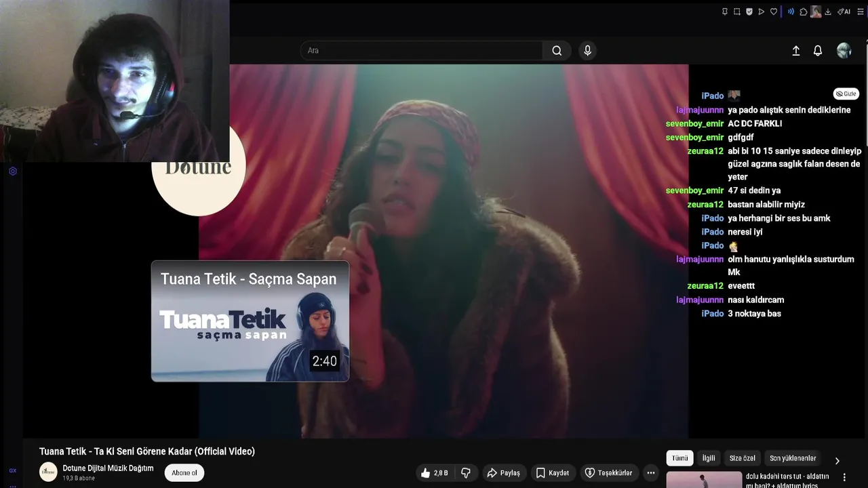This screenshot has width=868, height=488.
Task: Click the browser pin icon
Action: point(725,12)
